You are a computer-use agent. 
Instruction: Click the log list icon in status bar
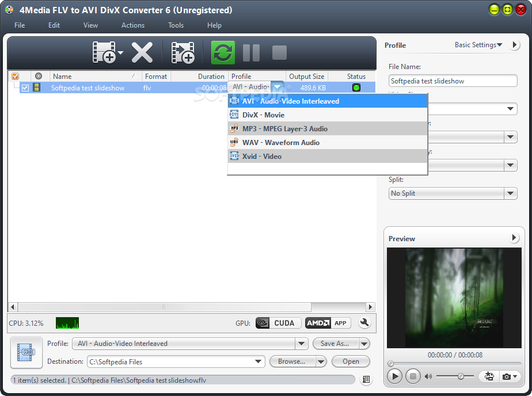(366, 379)
